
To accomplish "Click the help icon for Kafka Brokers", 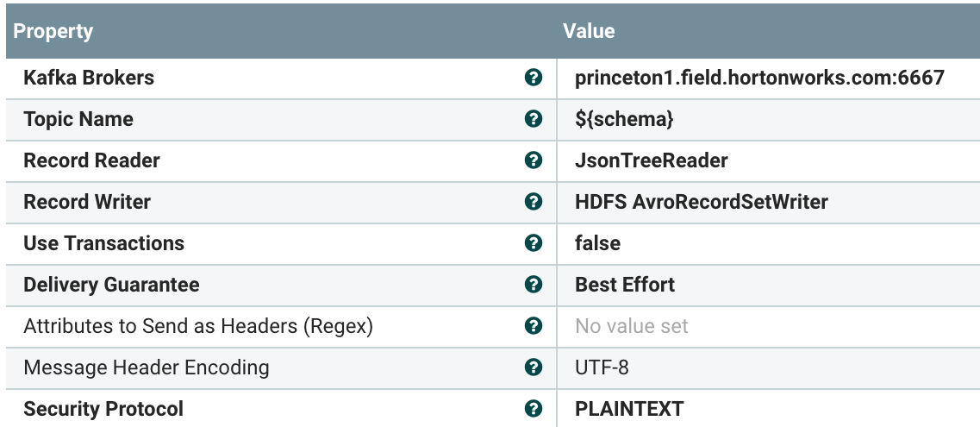I will [534, 78].
